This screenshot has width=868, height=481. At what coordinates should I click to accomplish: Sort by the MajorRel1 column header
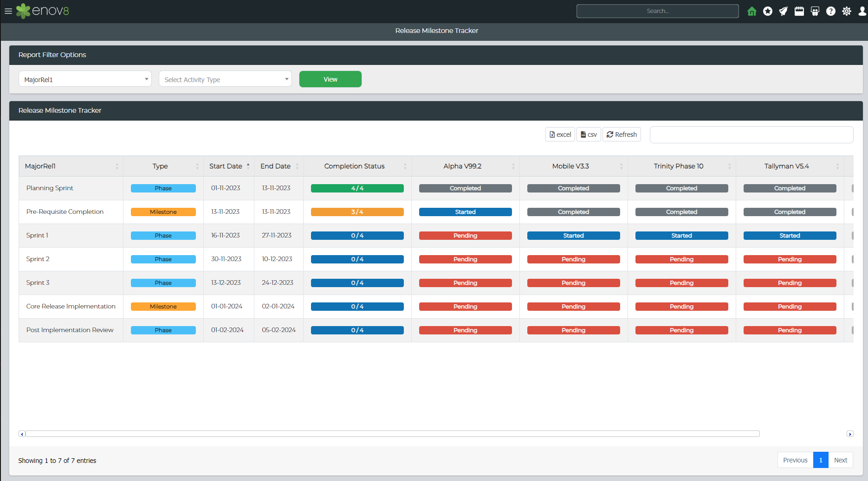coord(71,166)
